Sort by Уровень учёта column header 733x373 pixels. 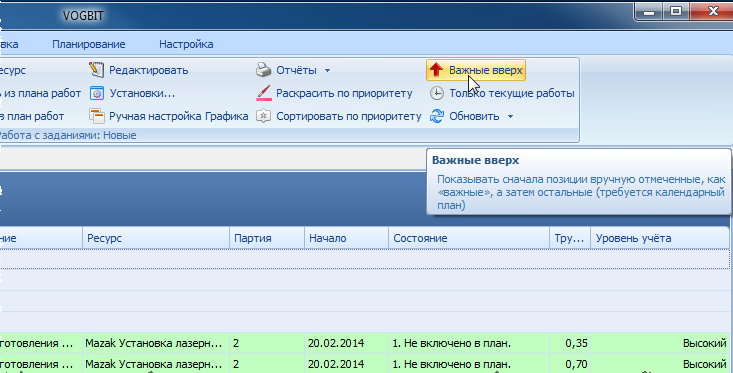tap(660, 238)
